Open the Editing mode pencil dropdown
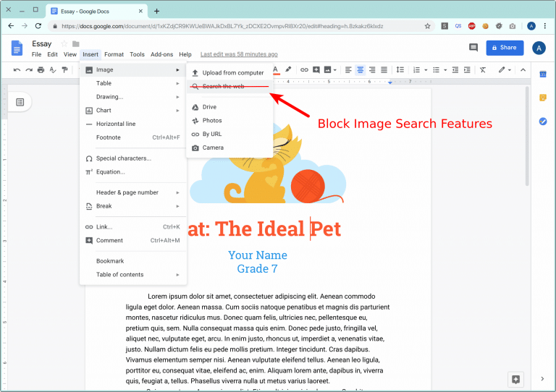The image size is (556, 392). (x=504, y=69)
